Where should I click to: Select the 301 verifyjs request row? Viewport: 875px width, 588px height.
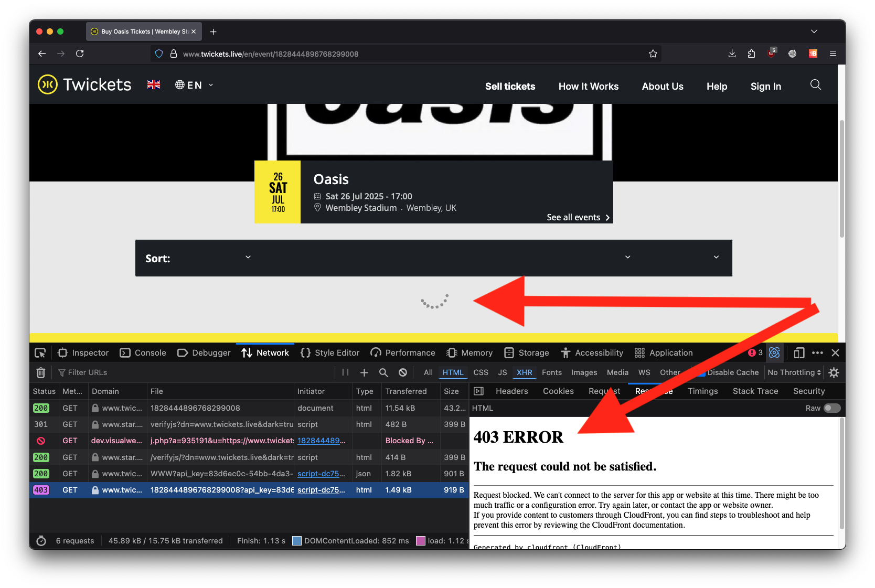point(249,424)
